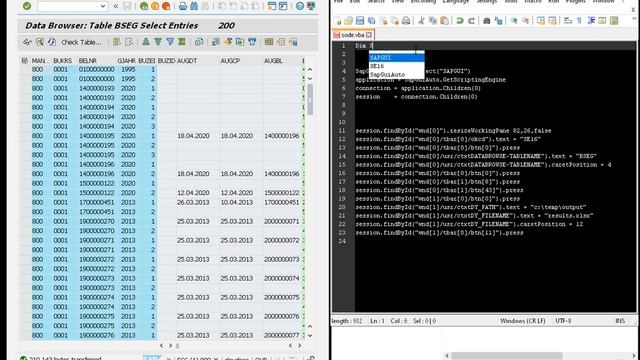Click the green Enter checkmark in SAP toolbar
This screenshot has width=640, height=360.
click(x=27, y=6)
